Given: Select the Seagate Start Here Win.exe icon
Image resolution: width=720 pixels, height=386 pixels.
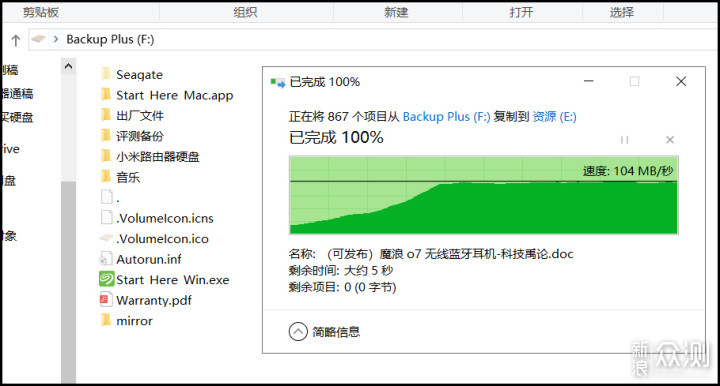Looking at the screenshot, I should [x=107, y=279].
